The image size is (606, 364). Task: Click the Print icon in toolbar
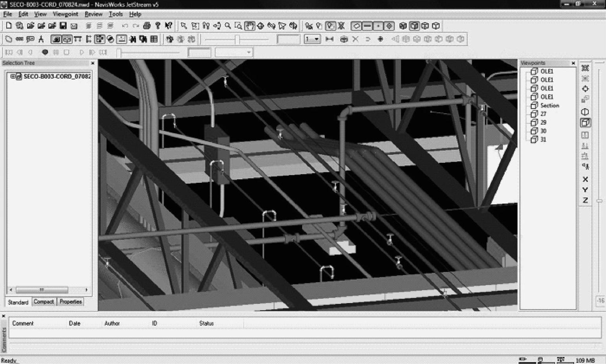(x=147, y=26)
